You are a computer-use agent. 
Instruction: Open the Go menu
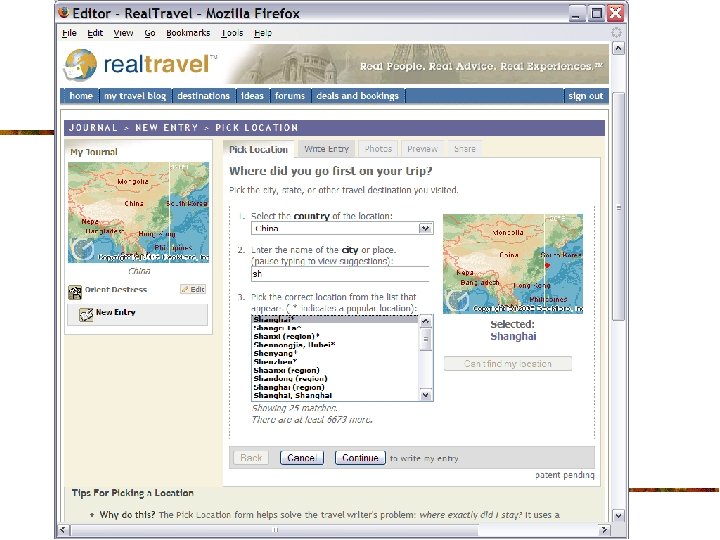click(x=150, y=33)
